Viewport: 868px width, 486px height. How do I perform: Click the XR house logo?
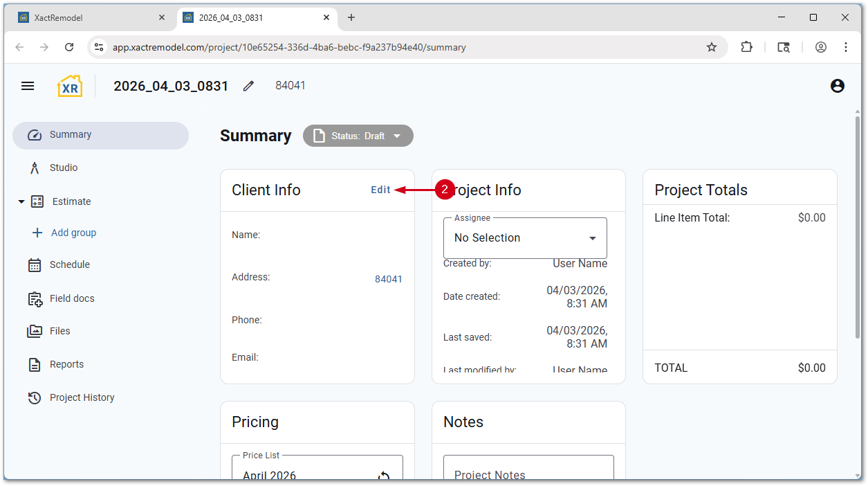coord(69,86)
